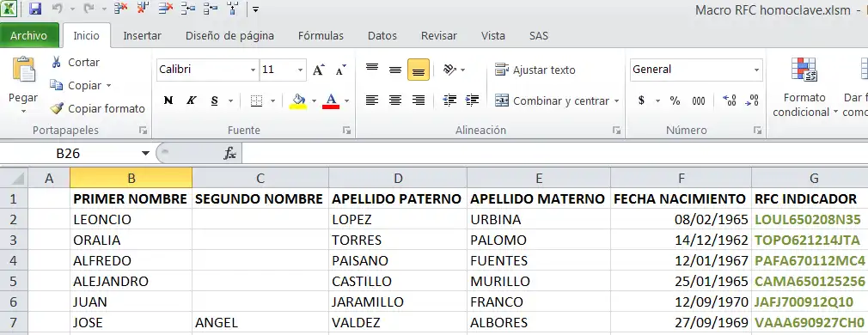The height and width of the screenshot is (335, 868).
Task: Switch to Diseño de página tab
Action: point(229,35)
